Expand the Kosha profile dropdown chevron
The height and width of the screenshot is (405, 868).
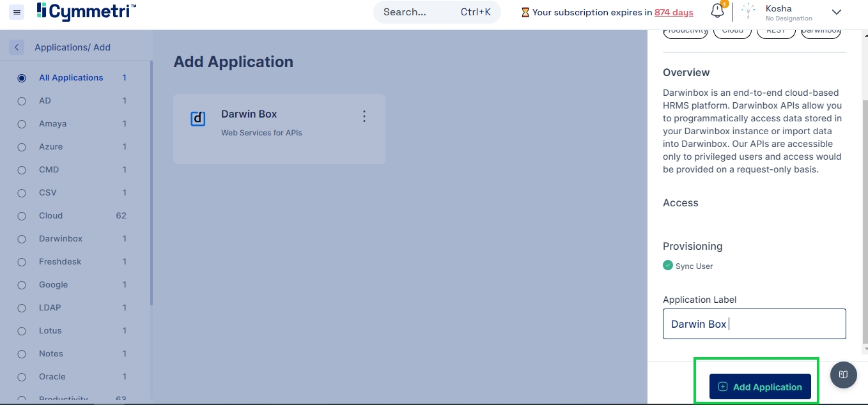coord(836,12)
